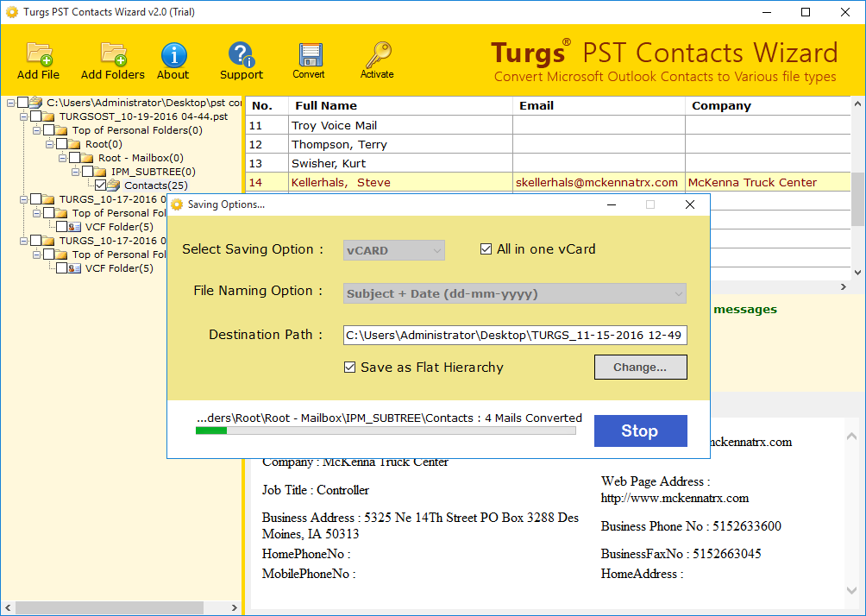Click the folder tree horizontal scrollbar
The height and width of the screenshot is (616, 866).
click(121, 607)
